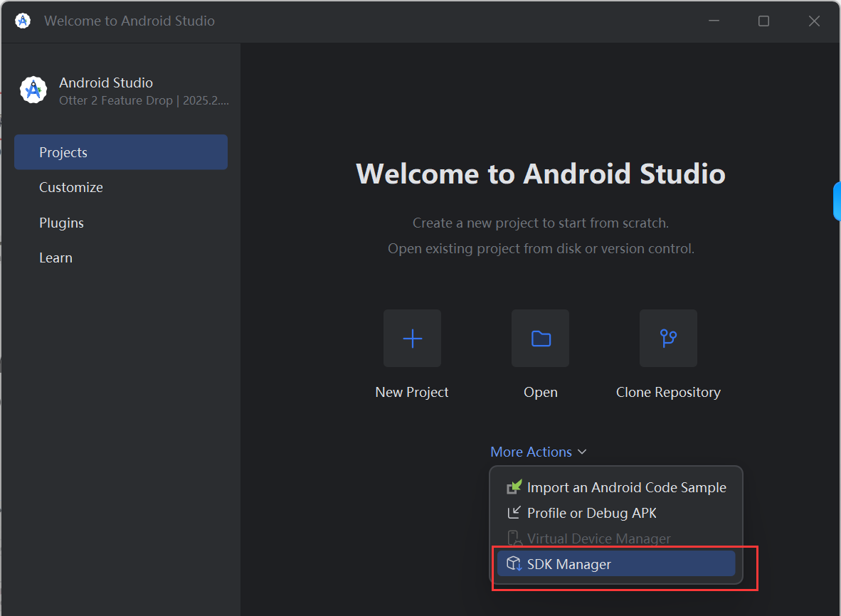Click the chevron arrow beside More Actions
The width and height of the screenshot is (841, 616).
(x=582, y=452)
